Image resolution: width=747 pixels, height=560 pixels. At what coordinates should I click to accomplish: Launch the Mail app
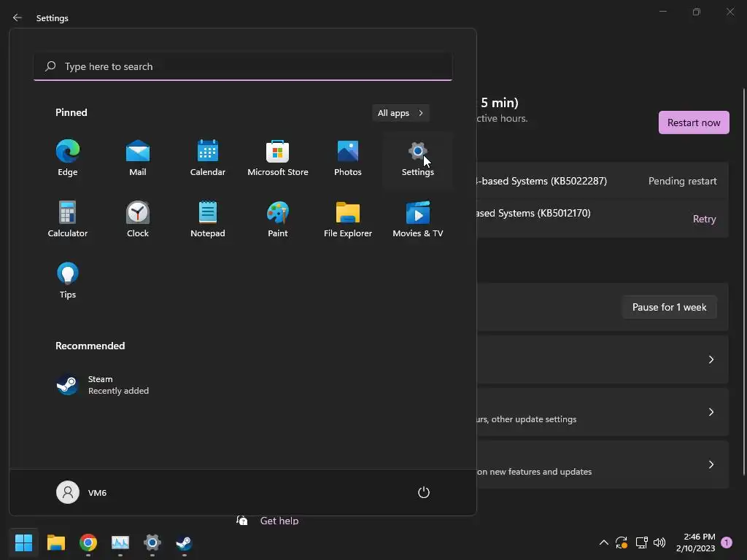(138, 158)
